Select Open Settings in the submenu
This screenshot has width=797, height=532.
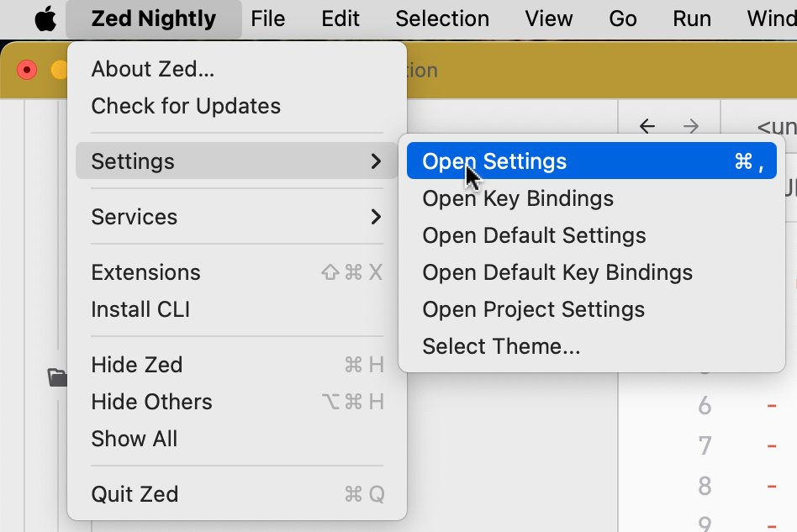[x=592, y=161]
